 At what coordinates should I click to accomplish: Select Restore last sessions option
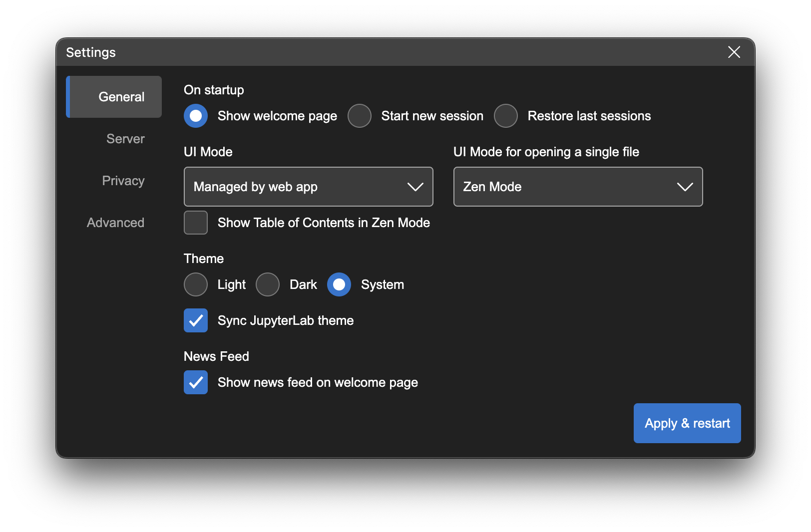tap(506, 116)
